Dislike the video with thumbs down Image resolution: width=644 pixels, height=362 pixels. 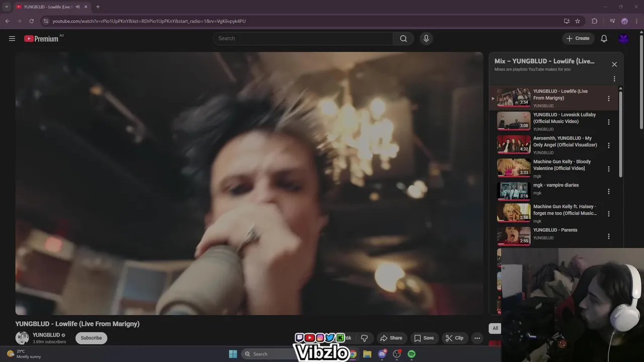pos(364,338)
